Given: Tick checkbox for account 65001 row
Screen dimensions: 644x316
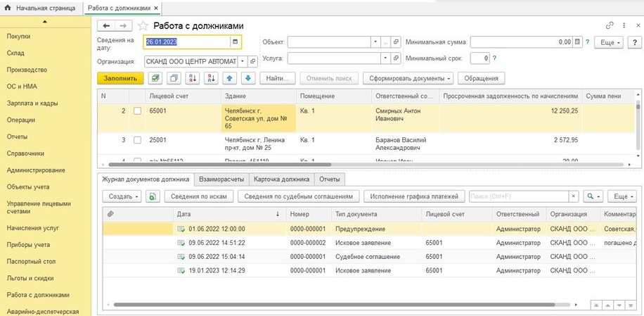Looking at the screenshot, I should click(x=138, y=111).
